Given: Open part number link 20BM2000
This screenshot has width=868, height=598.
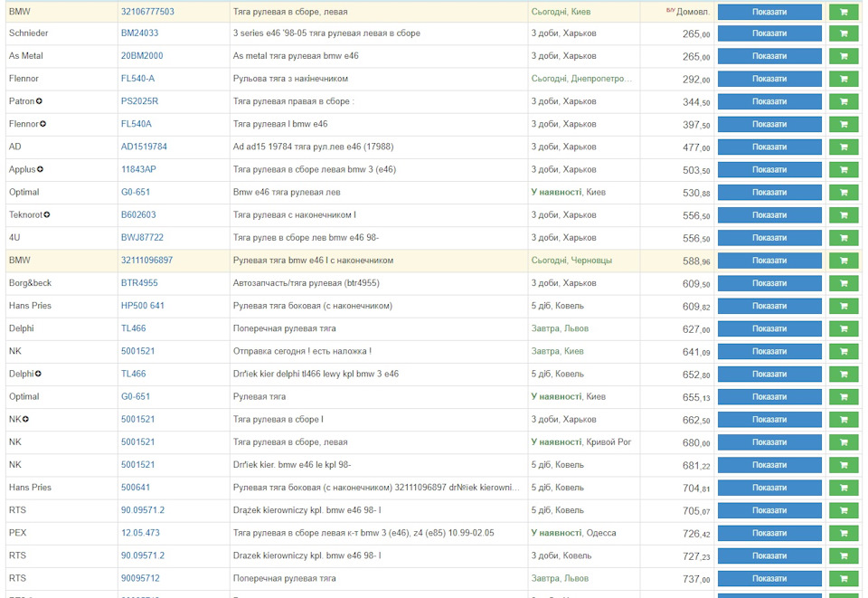Looking at the screenshot, I should click(142, 56).
